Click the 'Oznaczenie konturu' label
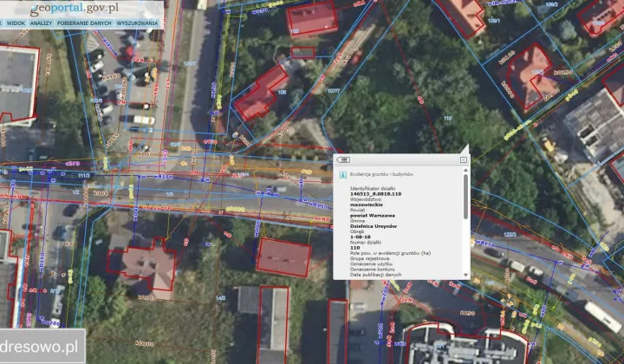The image size is (624, 364). [x=373, y=270]
